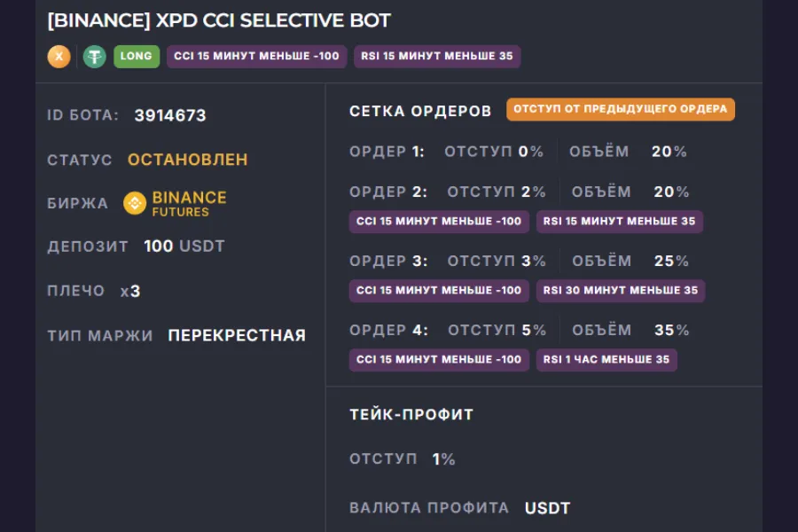The image size is (798, 532).
Task: Expand the СЕТКА ОРДЕРОВ section
Action: point(419,110)
